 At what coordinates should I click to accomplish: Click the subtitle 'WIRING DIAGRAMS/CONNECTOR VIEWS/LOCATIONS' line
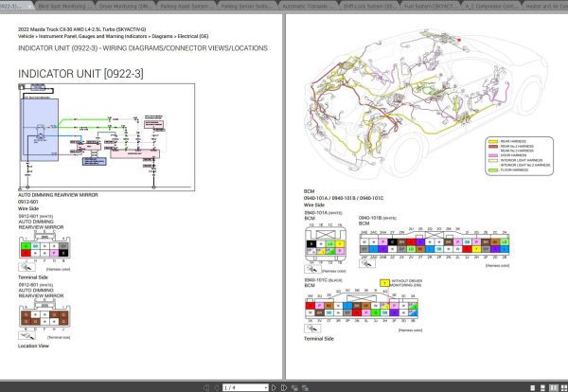[186, 48]
